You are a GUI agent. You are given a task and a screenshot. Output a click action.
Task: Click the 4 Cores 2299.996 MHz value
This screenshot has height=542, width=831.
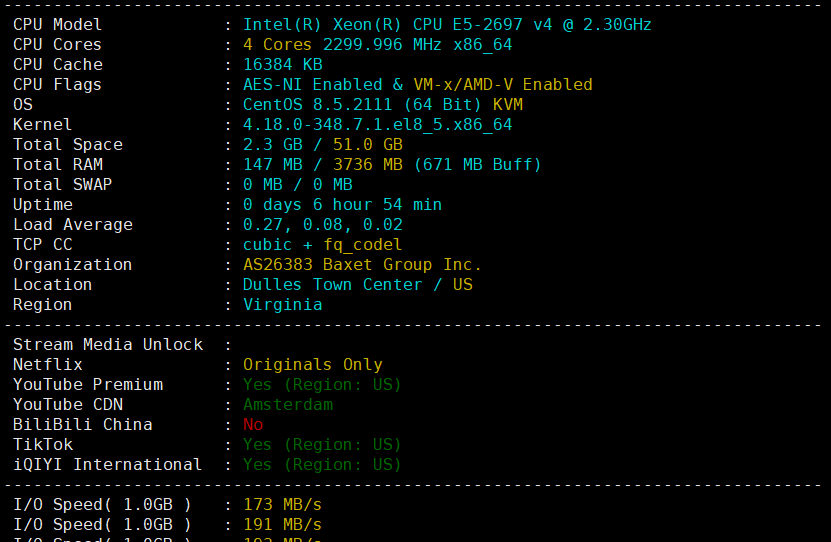point(377,44)
